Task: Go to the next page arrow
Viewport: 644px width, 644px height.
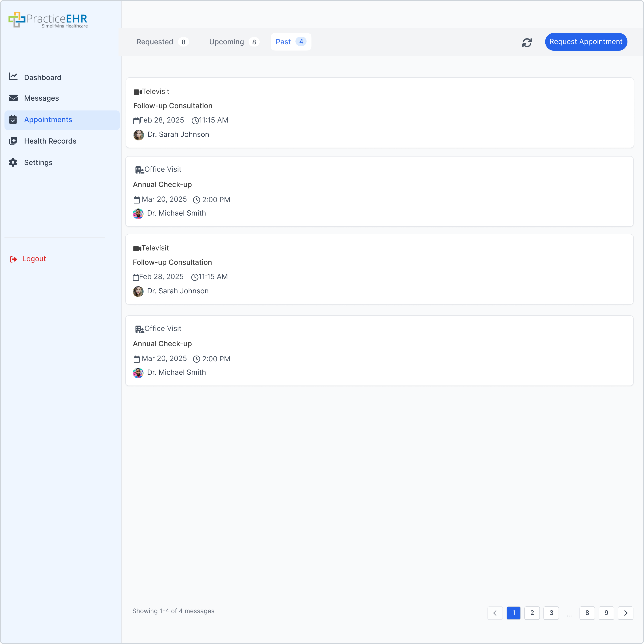Action: [625, 613]
